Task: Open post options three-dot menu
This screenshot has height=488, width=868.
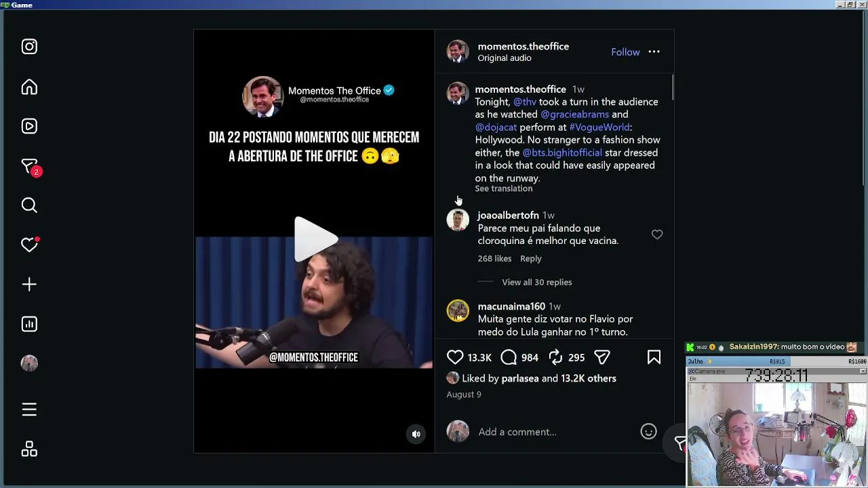Action: pos(654,52)
